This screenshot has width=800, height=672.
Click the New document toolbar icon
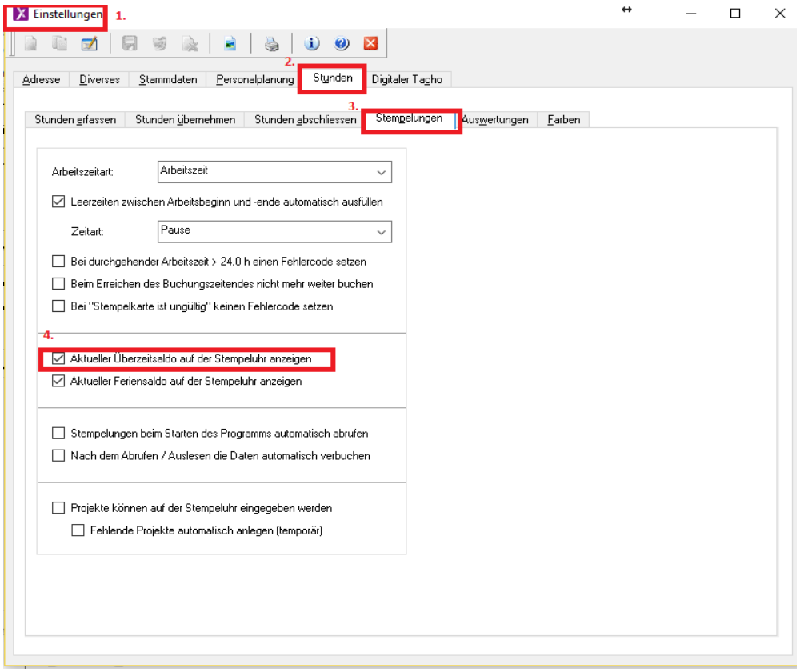(x=30, y=44)
